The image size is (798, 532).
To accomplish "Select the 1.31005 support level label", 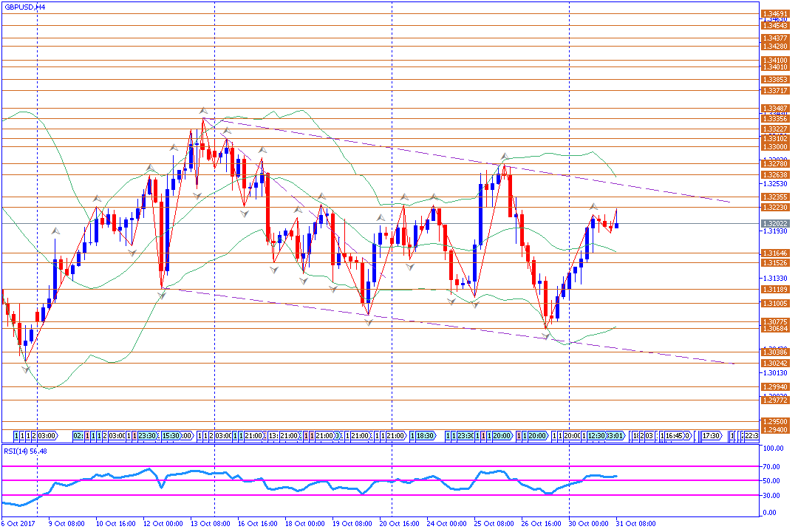I will coord(774,304).
